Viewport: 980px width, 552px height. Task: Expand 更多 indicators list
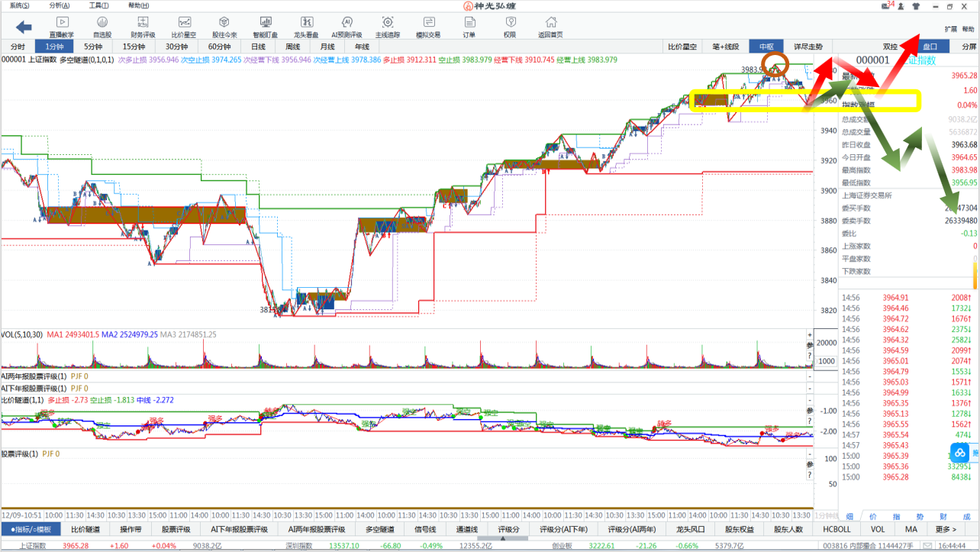tap(945, 529)
